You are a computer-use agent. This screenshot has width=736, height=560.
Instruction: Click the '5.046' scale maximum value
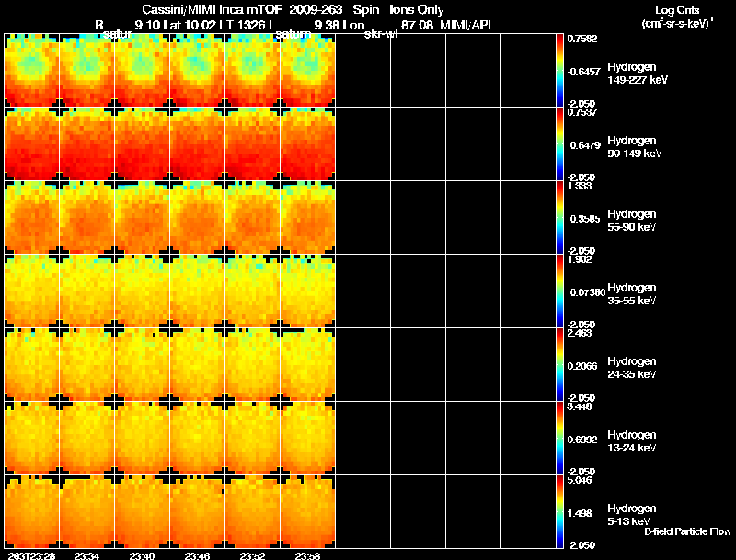click(x=580, y=480)
